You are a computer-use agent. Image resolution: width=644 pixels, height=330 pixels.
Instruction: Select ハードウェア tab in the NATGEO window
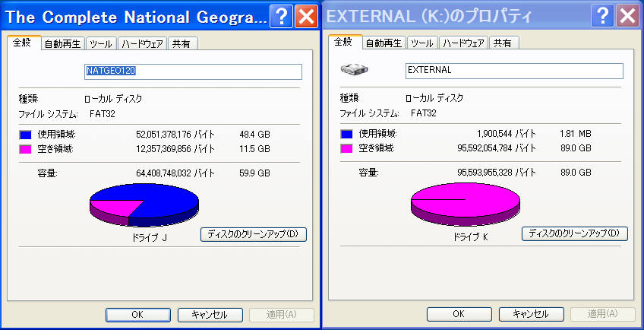[x=143, y=43]
